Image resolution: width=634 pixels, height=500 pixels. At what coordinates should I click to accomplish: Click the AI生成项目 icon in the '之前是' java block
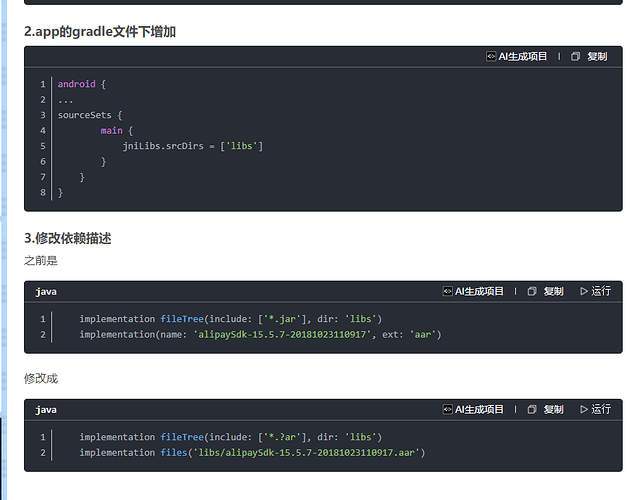pyautogui.click(x=447, y=291)
